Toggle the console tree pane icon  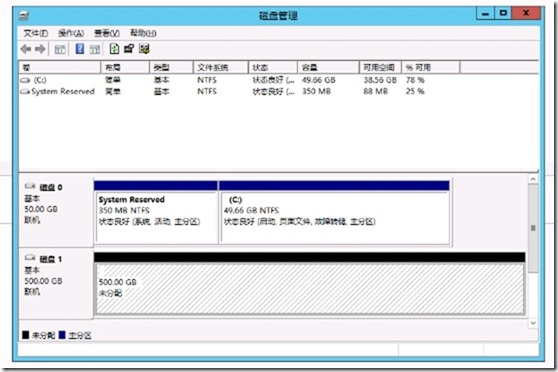(60, 49)
